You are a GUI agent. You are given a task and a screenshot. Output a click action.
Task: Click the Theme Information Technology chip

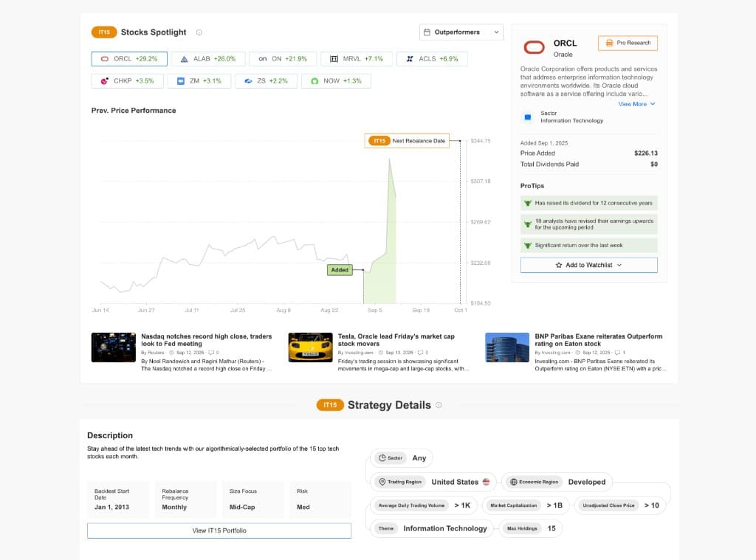click(432, 529)
